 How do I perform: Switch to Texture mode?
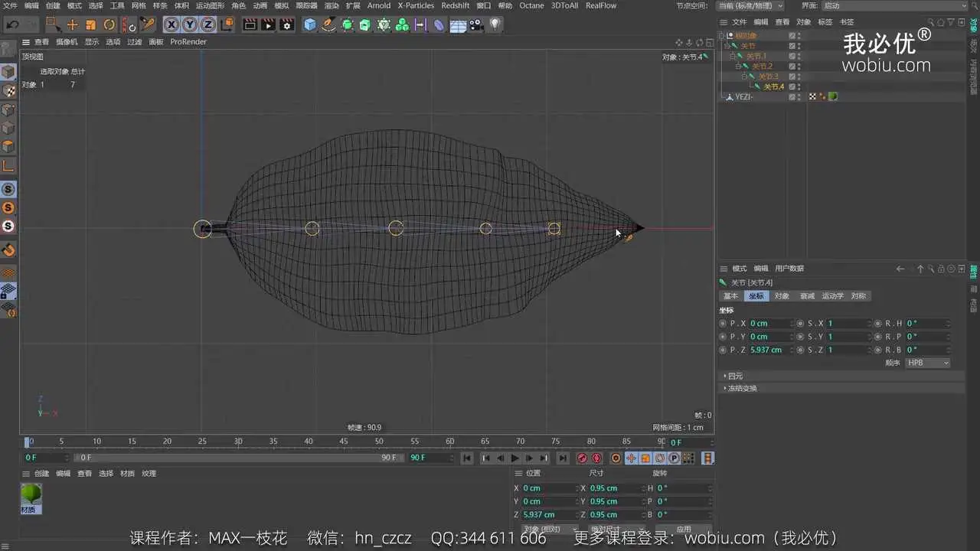click(x=8, y=90)
